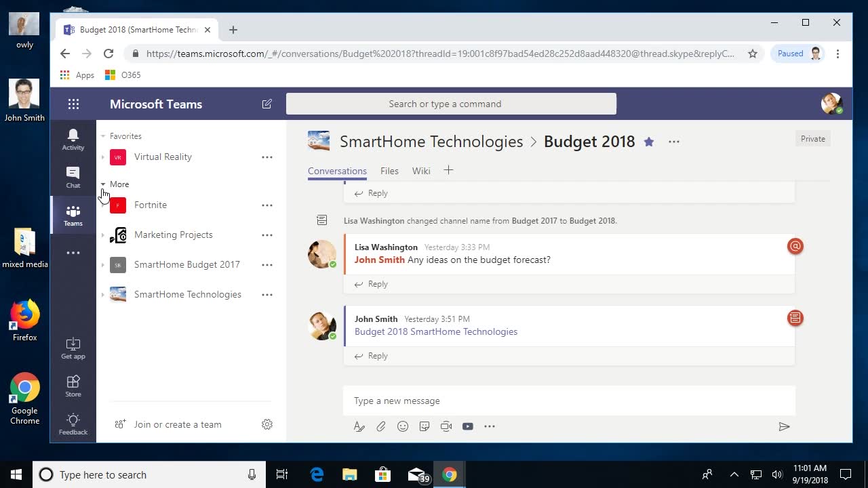Switch to the Conversations tab
Image resolution: width=868 pixels, height=488 pixels.
[337, 171]
